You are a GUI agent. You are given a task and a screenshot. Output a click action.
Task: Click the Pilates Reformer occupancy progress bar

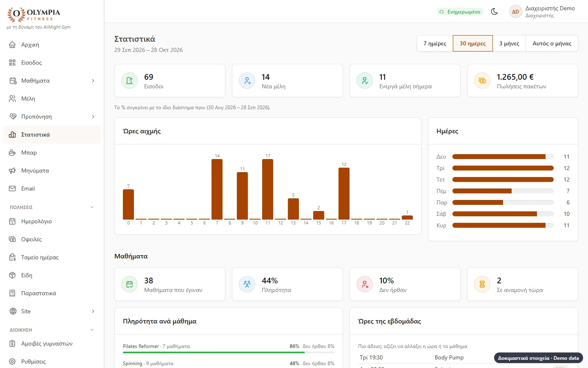(229, 352)
